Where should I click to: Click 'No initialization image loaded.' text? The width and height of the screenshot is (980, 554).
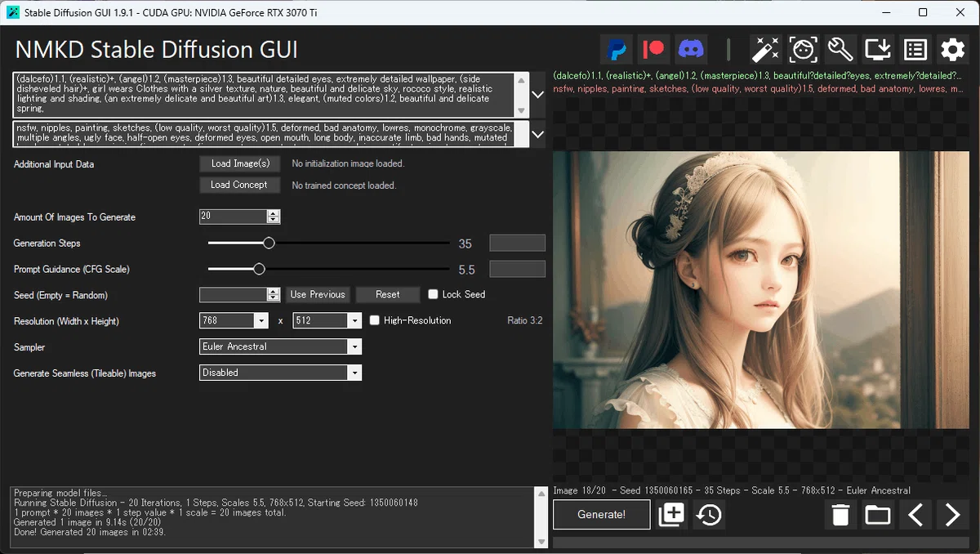point(348,163)
